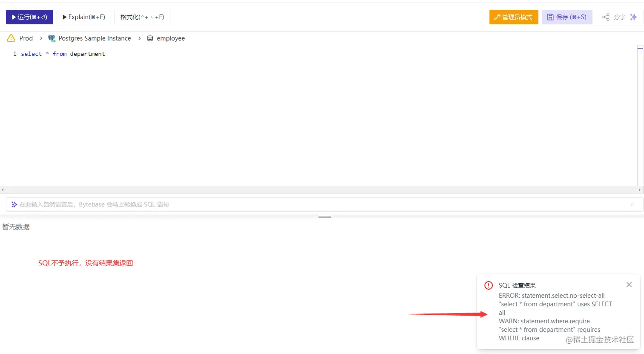
Task: Select the Prod environment breadcrumb
Action: click(26, 38)
